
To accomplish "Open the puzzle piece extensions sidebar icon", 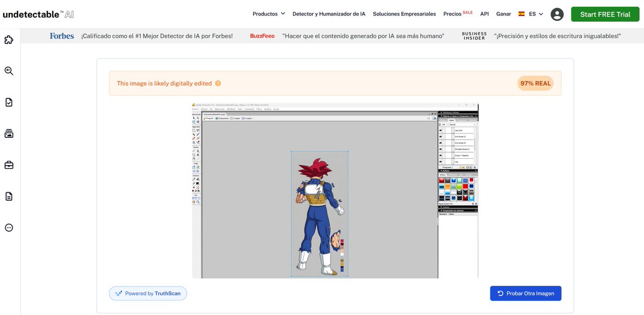I will [x=9, y=39].
